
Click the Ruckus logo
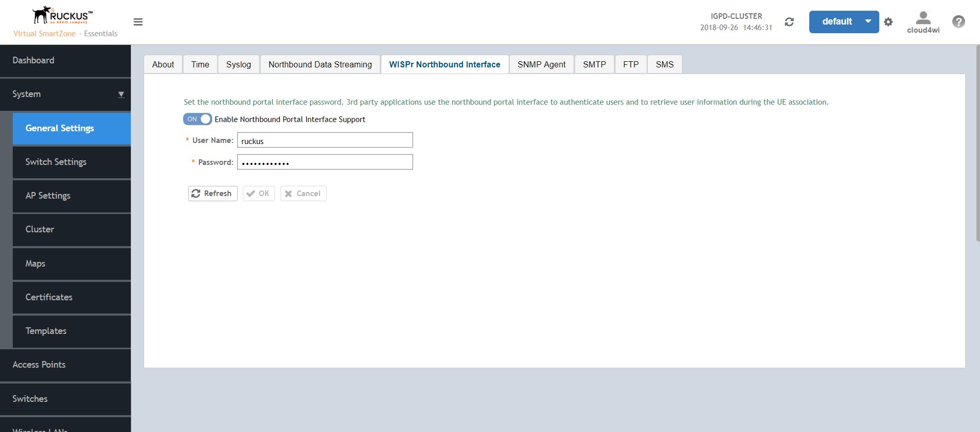[x=63, y=15]
